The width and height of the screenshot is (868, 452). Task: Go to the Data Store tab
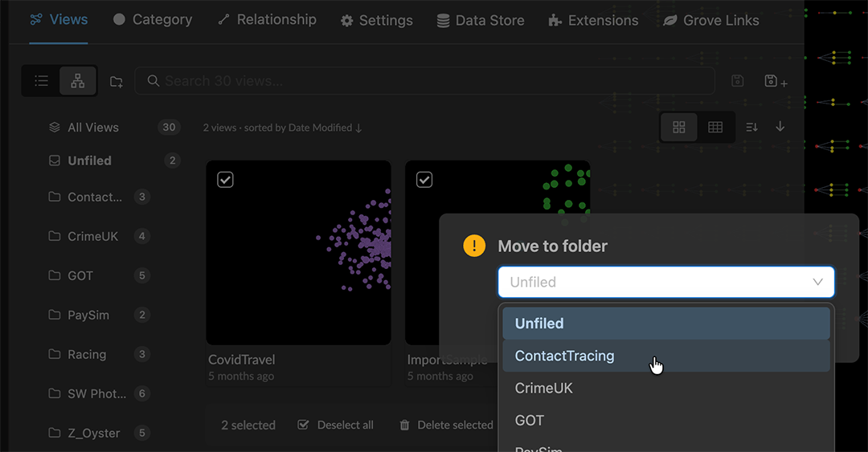[x=481, y=20]
